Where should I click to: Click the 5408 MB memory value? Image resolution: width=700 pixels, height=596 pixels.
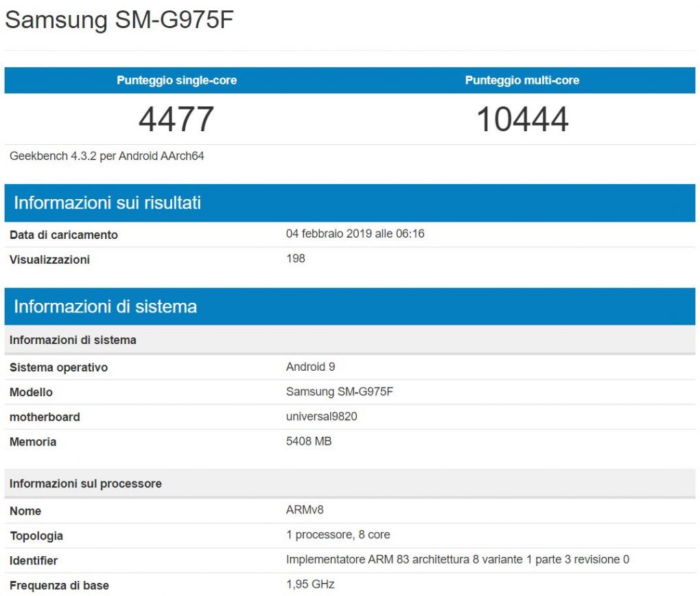[309, 442]
